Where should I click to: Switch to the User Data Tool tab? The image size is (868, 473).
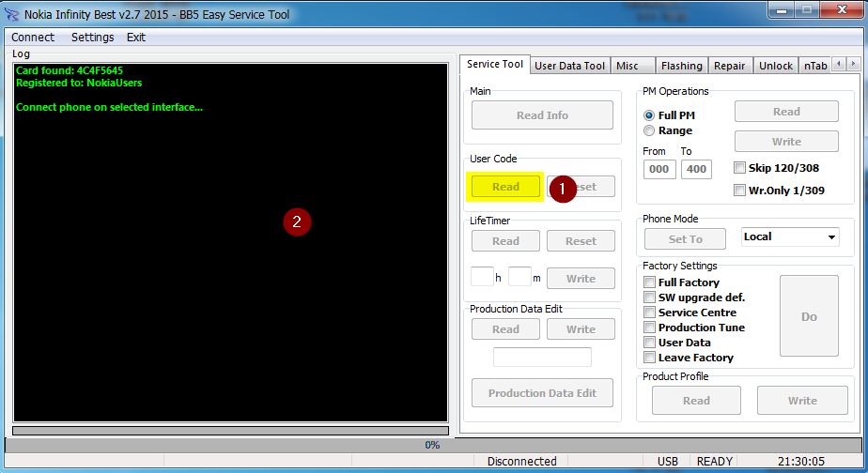pyautogui.click(x=569, y=66)
